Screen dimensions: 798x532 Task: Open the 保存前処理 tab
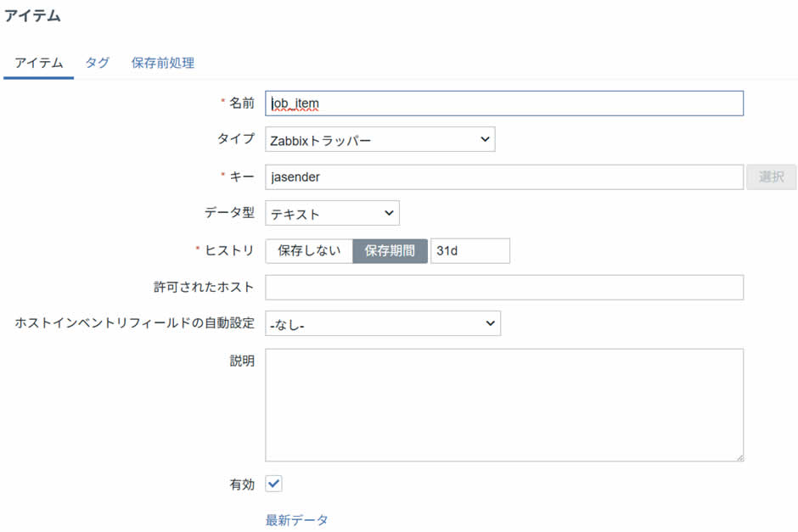(161, 63)
